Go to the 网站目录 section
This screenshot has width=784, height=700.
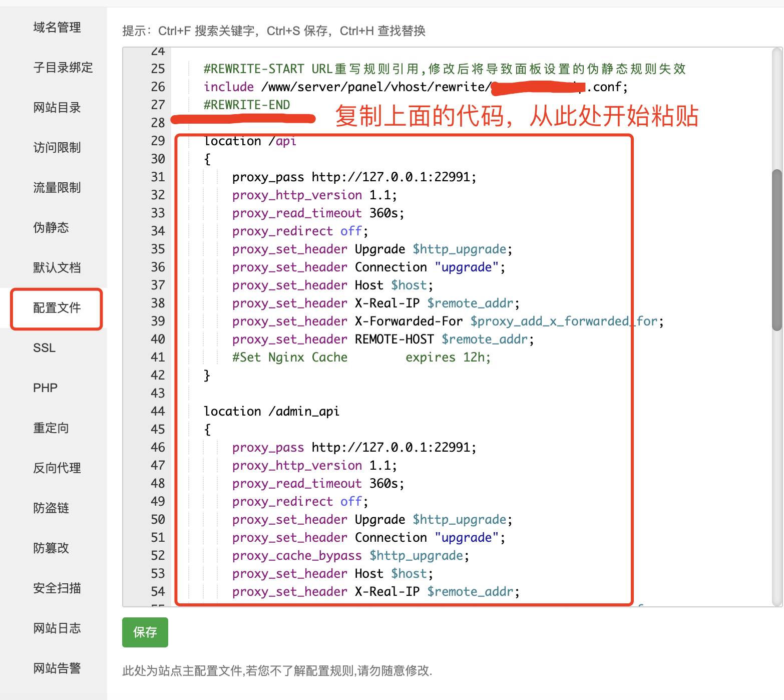(57, 108)
